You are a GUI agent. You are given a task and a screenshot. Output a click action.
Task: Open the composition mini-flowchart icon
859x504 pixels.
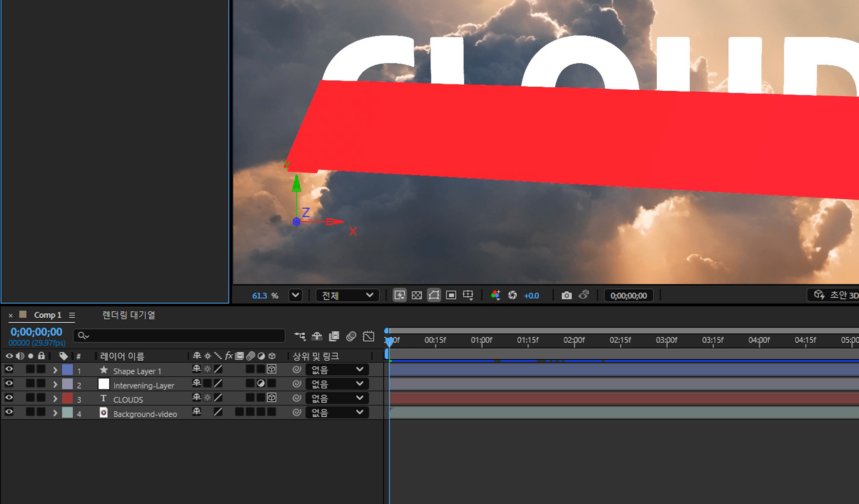(300, 336)
